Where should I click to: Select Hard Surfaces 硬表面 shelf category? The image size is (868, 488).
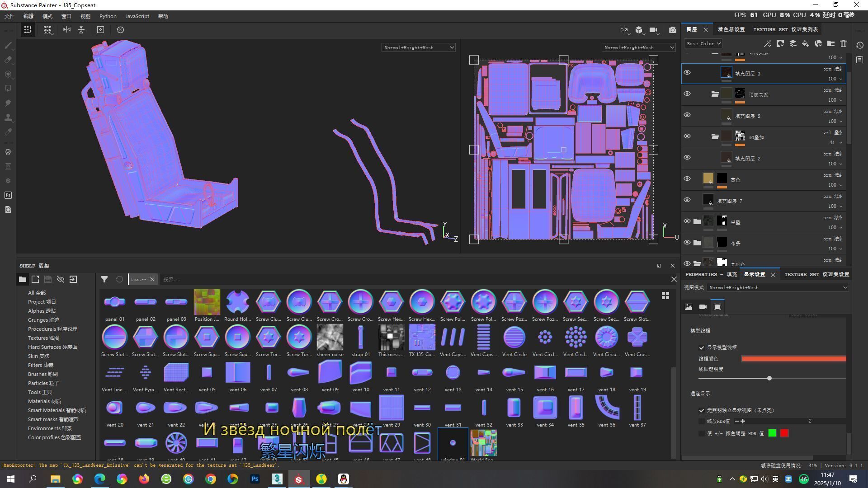pyautogui.click(x=52, y=347)
